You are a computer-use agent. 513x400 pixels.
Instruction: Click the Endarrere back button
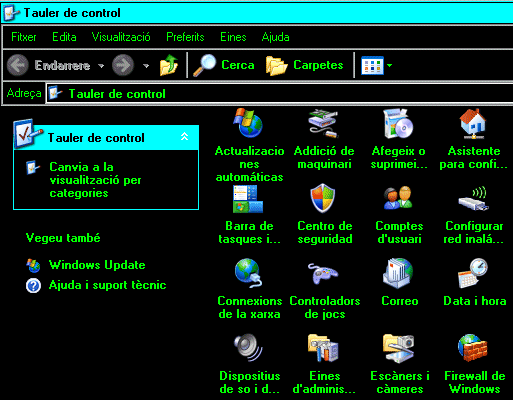[x=49, y=65]
